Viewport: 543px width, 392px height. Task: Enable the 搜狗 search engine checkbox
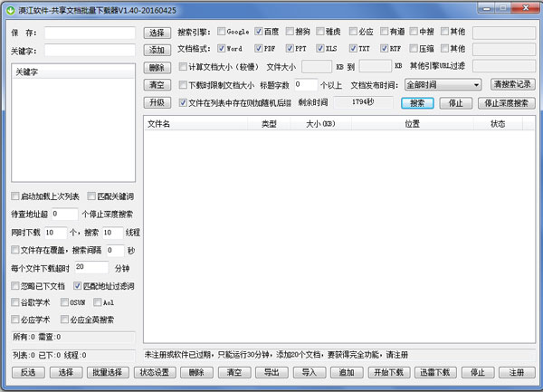290,32
